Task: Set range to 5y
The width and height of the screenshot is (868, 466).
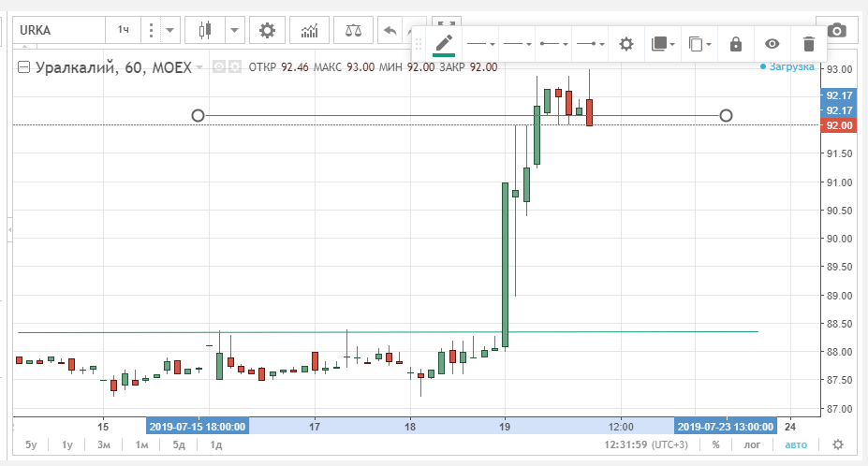Action: (31, 445)
